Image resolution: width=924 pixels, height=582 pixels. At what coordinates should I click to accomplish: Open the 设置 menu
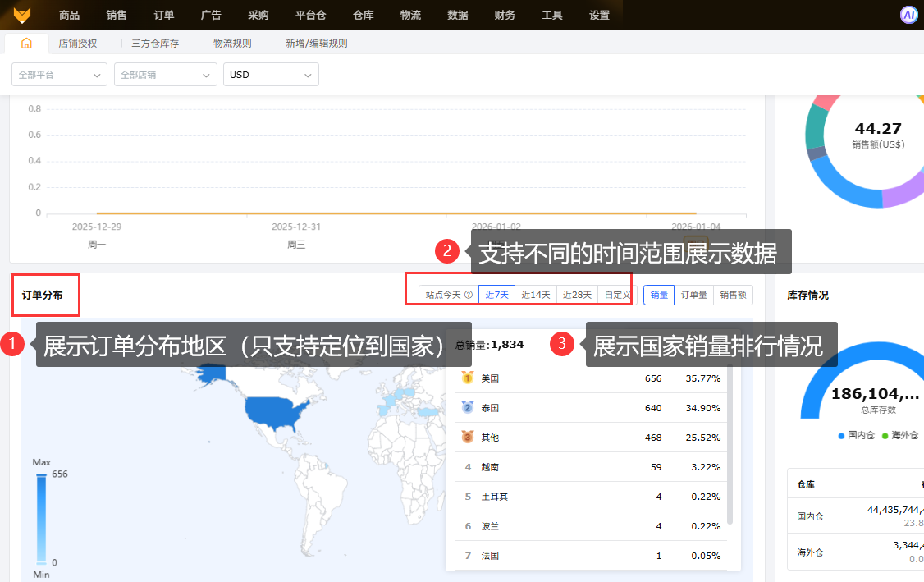point(599,16)
